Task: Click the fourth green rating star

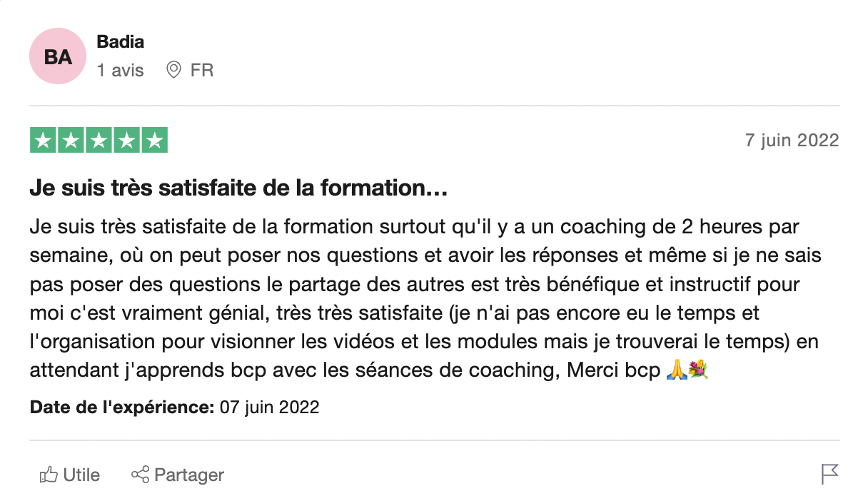Action: tap(126, 141)
